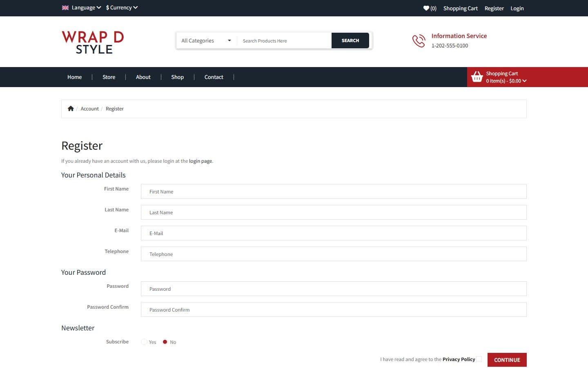Open the Currency dropdown
Image resolution: width=588 pixels, height=368 pixels.
122,7
